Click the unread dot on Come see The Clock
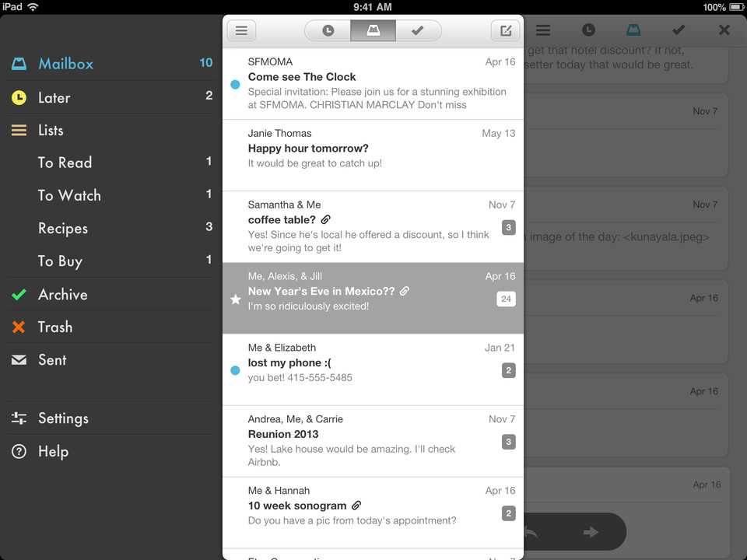The image size is (747, 560). pyautogui.click(x=235, y=85)
